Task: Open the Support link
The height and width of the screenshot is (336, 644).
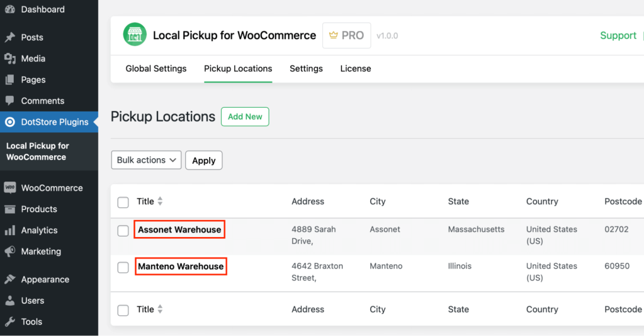Action: pos(618,36)
